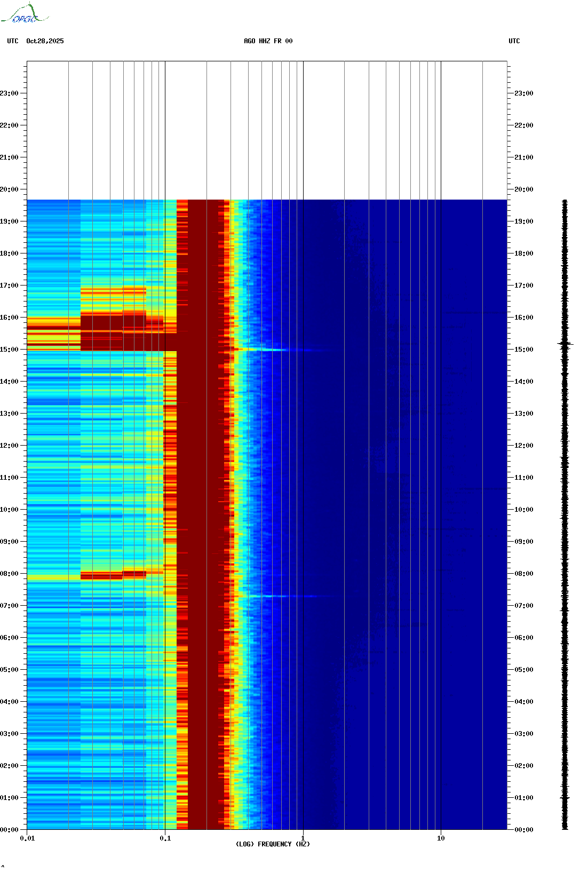Click 08:00 on the right time axis
Screen dimensions: 588x872
pyautogui.click(x=524, y=574)
